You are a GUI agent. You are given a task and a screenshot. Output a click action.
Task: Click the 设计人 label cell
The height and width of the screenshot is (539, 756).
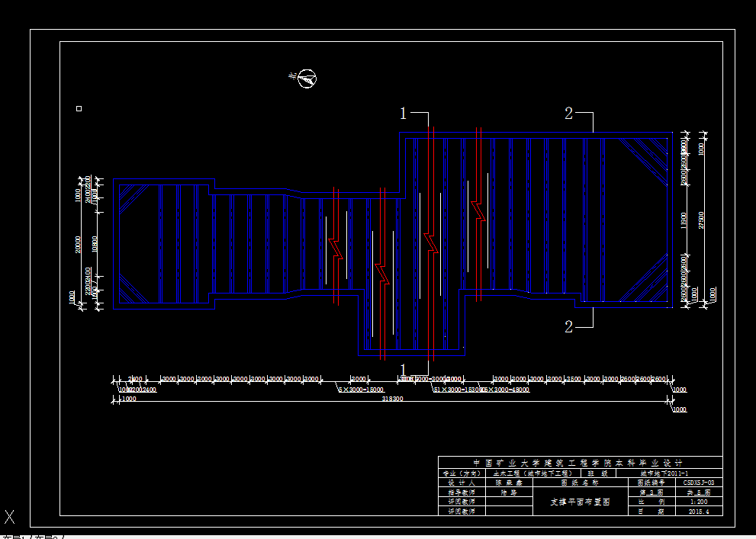(x=462, y=482)
